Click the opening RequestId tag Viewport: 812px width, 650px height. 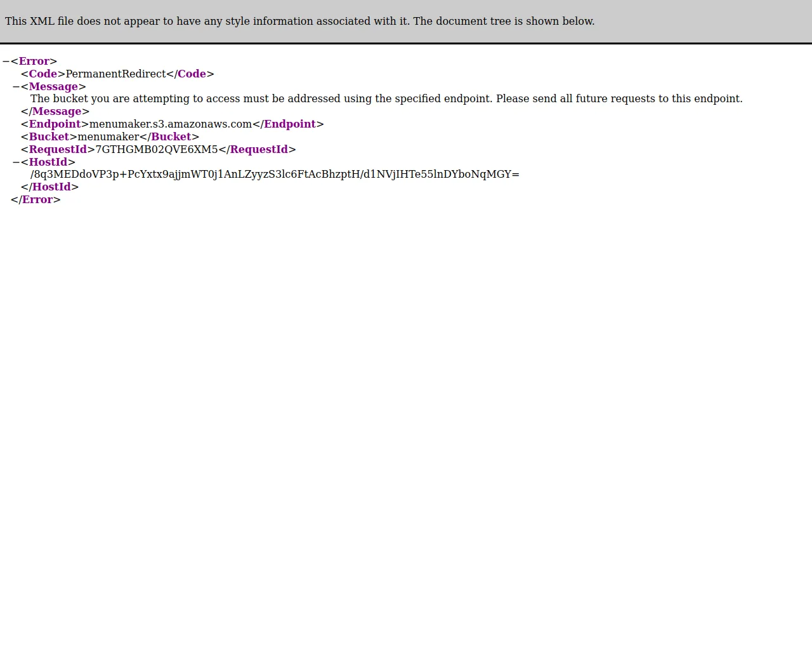(58, 150)
